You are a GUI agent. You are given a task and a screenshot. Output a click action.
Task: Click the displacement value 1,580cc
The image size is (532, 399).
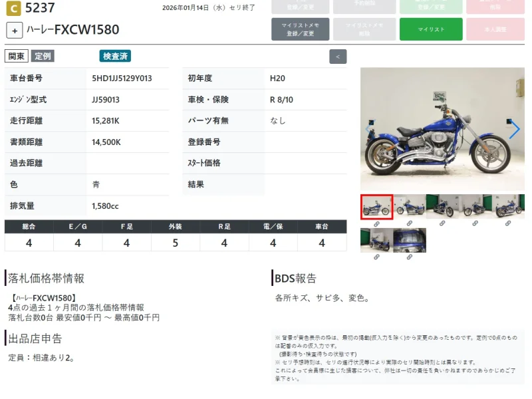coord(105,206)
